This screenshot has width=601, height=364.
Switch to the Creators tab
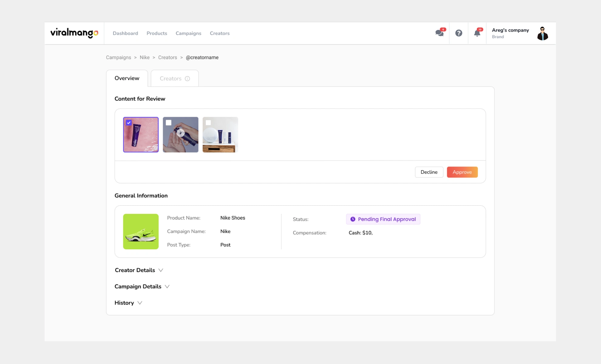click(171, 78)
